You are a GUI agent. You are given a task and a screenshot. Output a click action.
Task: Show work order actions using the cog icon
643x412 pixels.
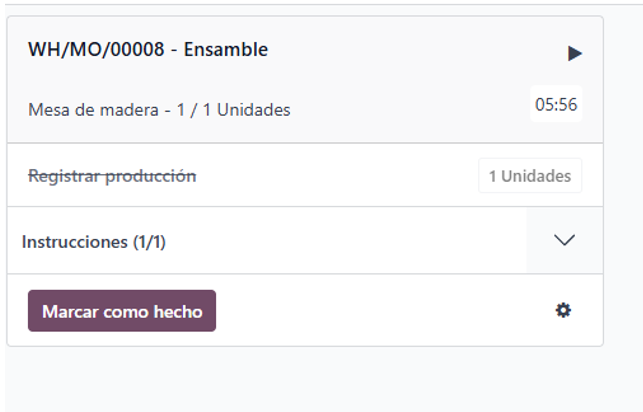pos(563,310)
